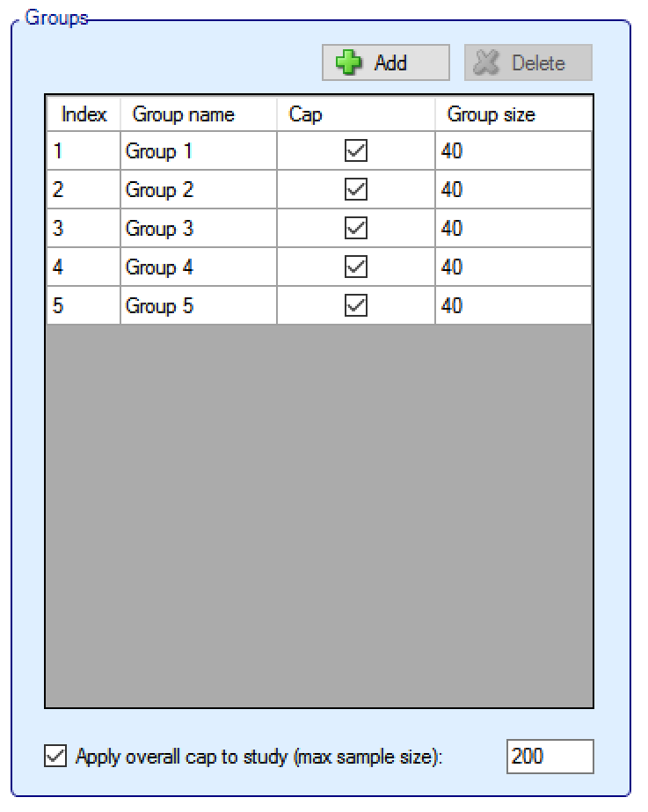The height and width of the screenshot is (812, 648).
Task: Click the max sample size field showing 200
Action: [x=550, y=756]
